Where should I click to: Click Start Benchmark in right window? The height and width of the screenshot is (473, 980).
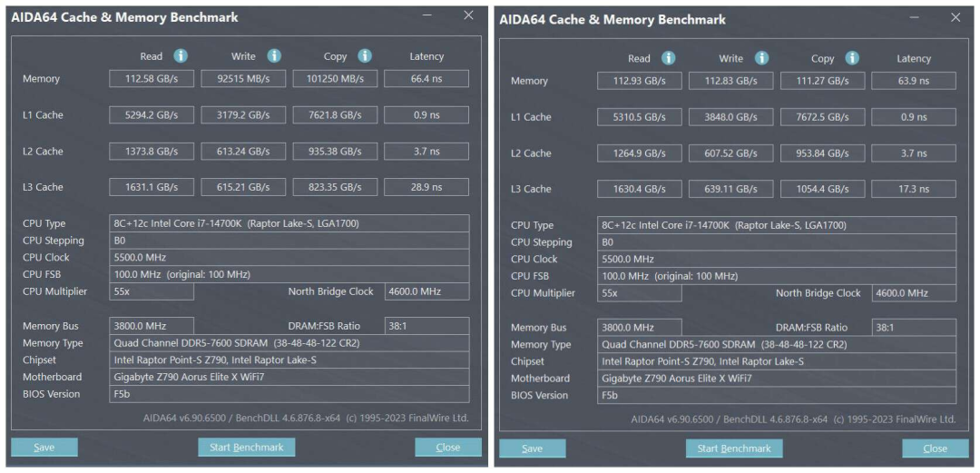734,448
